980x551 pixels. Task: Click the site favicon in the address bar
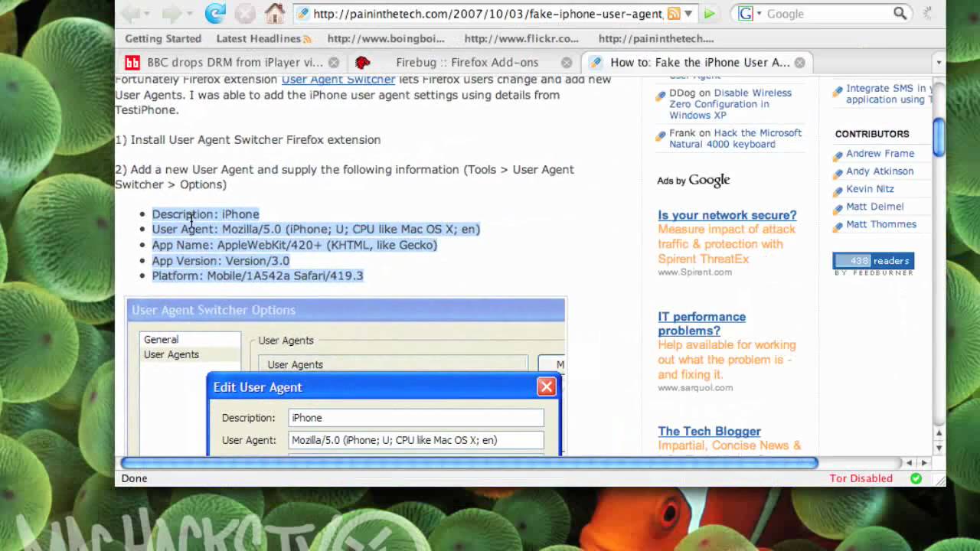click(303, 14)
